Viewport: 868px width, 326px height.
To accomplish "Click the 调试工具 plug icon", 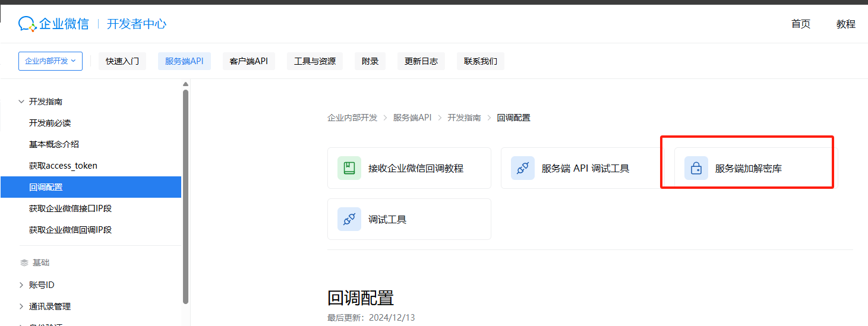I will [x=349, y=219].
